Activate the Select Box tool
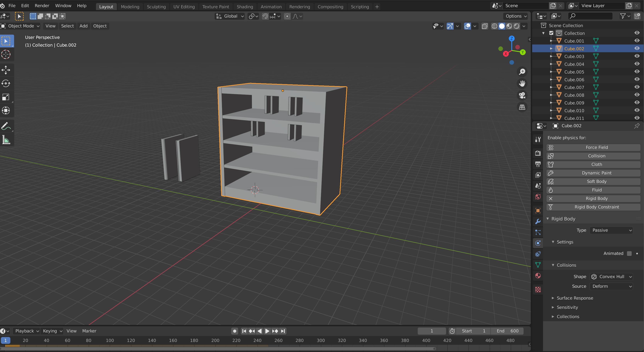The height and width of the screenshot is (352, 644). (x=6, y=41)
